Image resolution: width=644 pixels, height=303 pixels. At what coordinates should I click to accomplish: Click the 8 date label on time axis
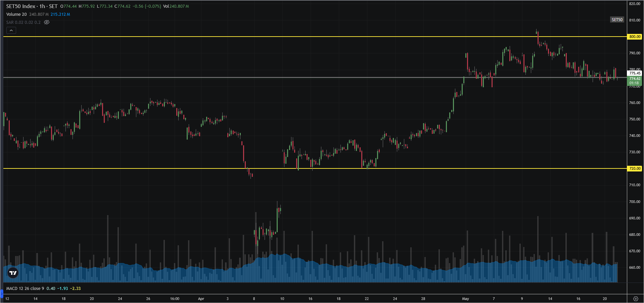pos(254,299)
